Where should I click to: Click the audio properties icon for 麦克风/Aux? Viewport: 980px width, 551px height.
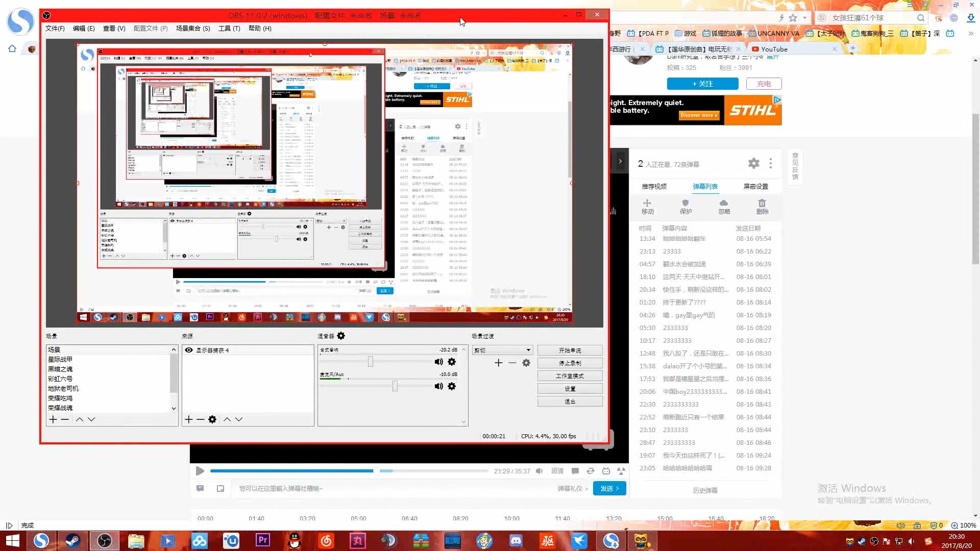point(452,386)
